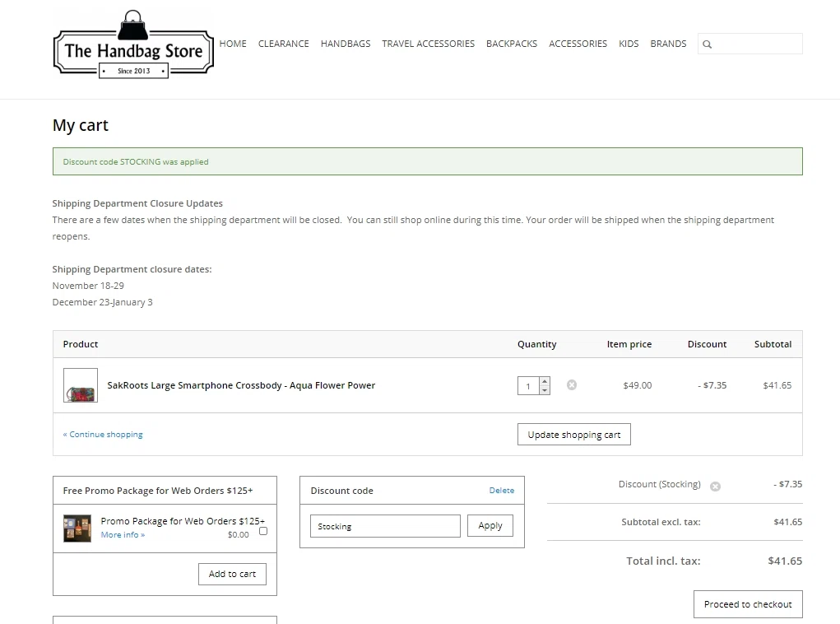Remove SakRoots item with the X icon
This screenshot has width=840, height=624.
[x=572, y=385]
